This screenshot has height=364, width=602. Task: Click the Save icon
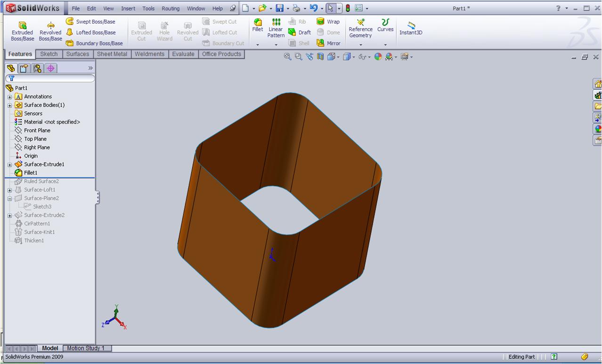pos(279,8)
